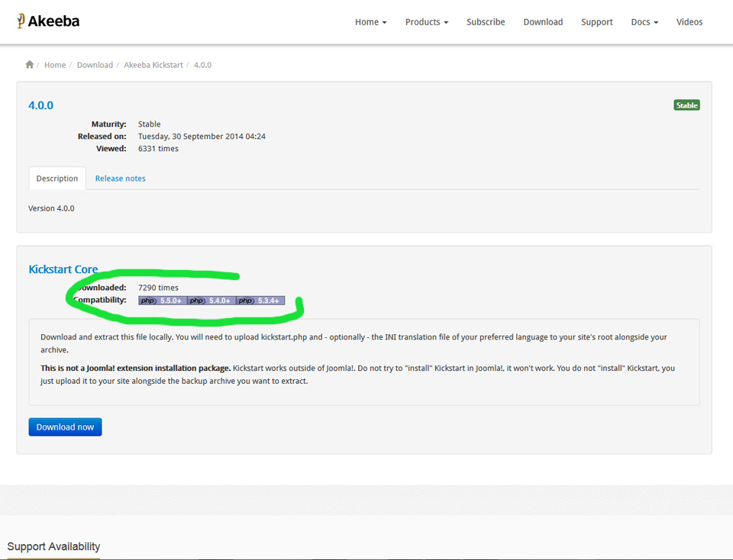Click the PHP 5.3.4+ compatibility badge
This screenshot has width=733, height=560.
260,301
